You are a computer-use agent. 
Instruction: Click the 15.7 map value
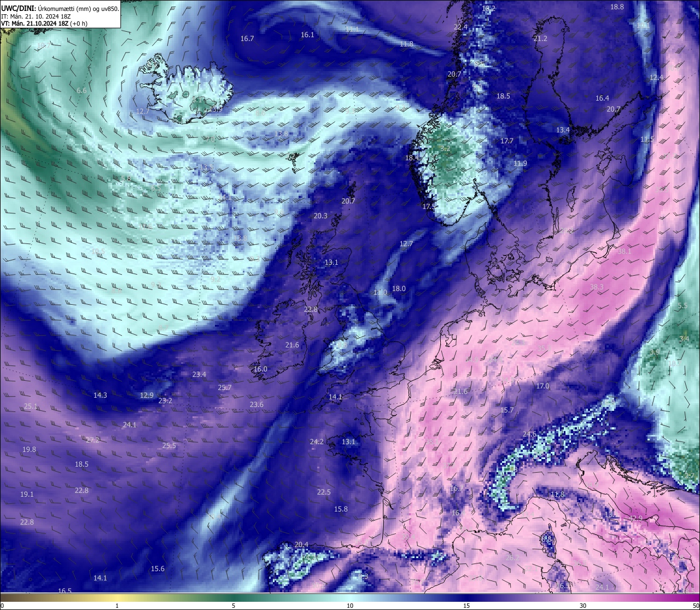(507, 410)
